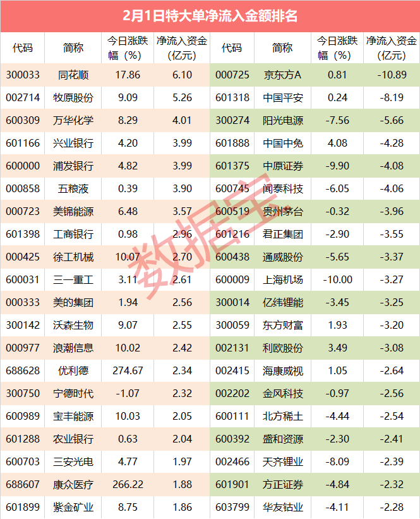
Task: Select stock code 002466
Action: (x=232, y=461)
